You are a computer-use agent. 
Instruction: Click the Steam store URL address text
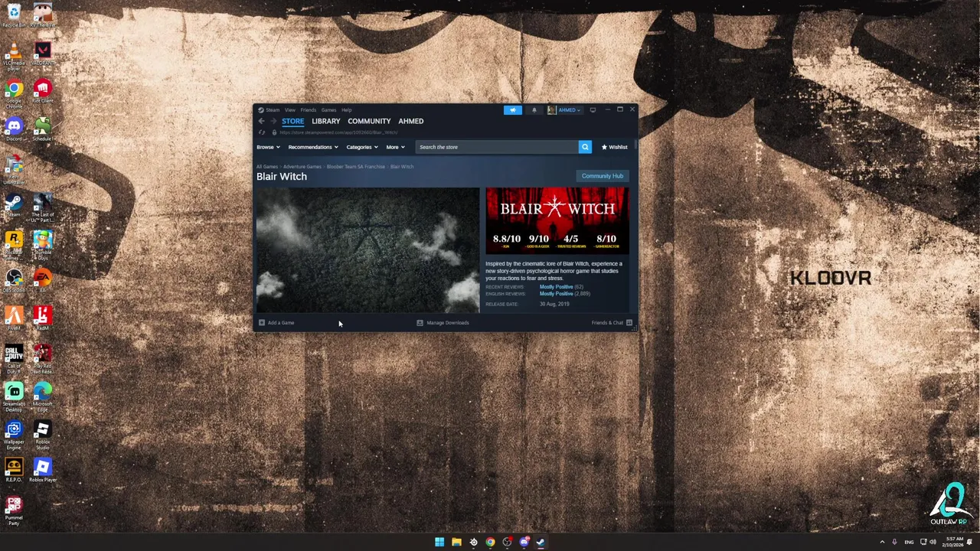pyautogui.click(x=338, y=132)
